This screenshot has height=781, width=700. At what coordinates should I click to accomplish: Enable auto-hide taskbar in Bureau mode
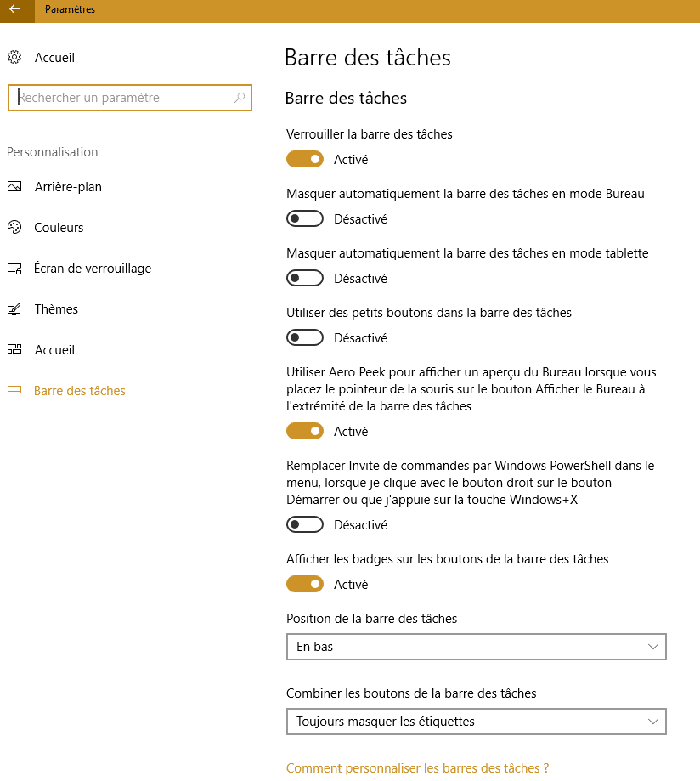305,218
